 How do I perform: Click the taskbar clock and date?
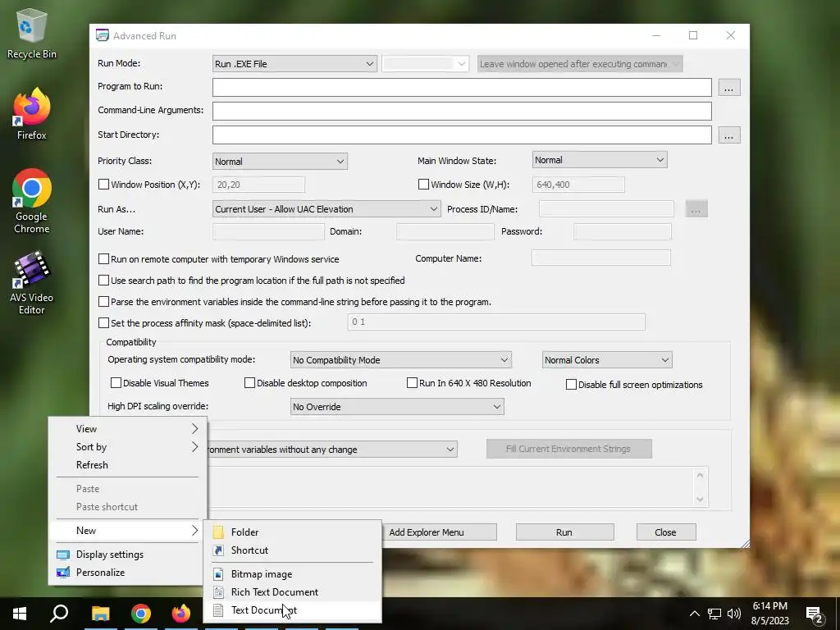(x=769, y=614)
